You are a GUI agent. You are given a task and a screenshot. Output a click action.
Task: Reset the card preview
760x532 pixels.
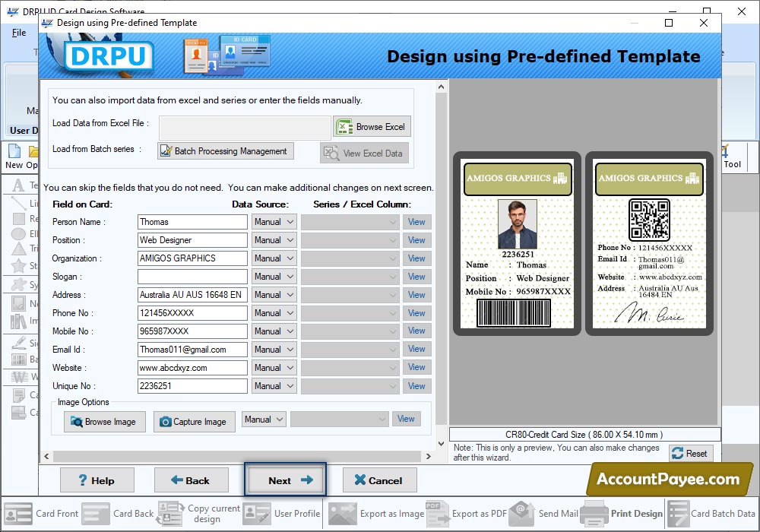click(x=691, y=454)
